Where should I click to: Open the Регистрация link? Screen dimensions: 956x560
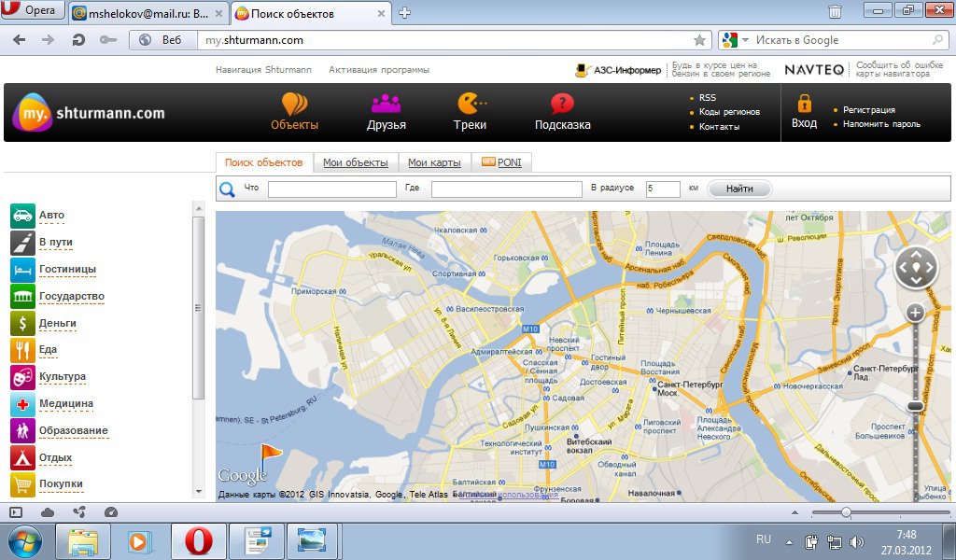point(868,110)
